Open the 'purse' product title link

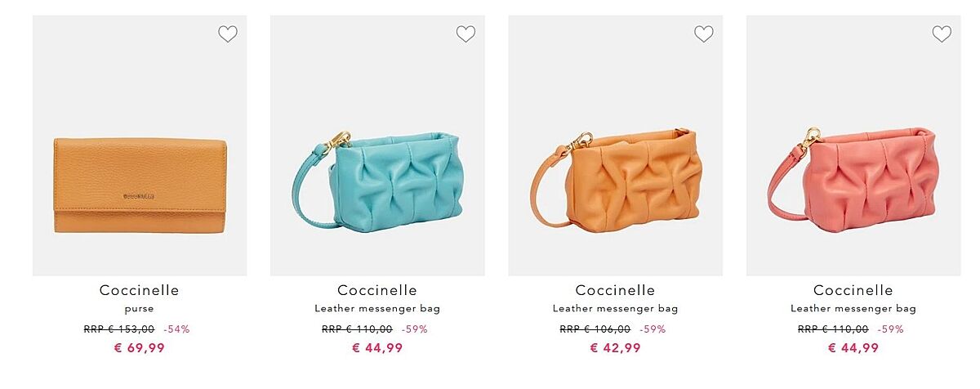pyautogui.click(x=140, y=309)
